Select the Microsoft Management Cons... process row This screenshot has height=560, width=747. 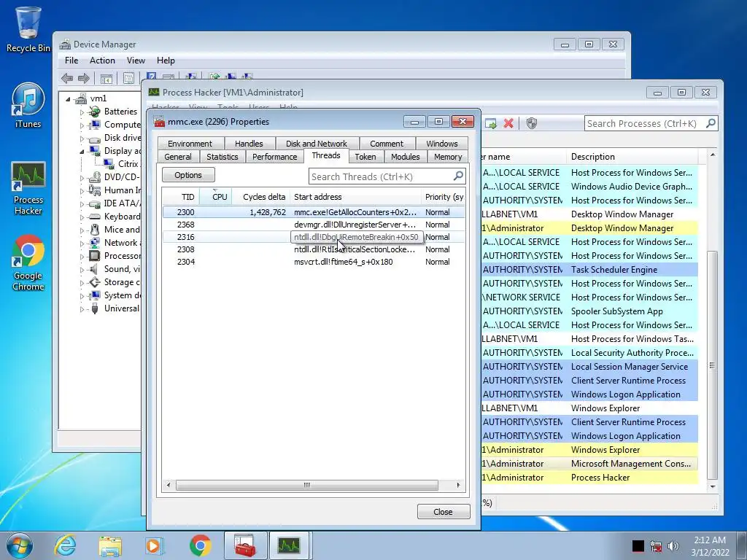(x=589, y=463)
